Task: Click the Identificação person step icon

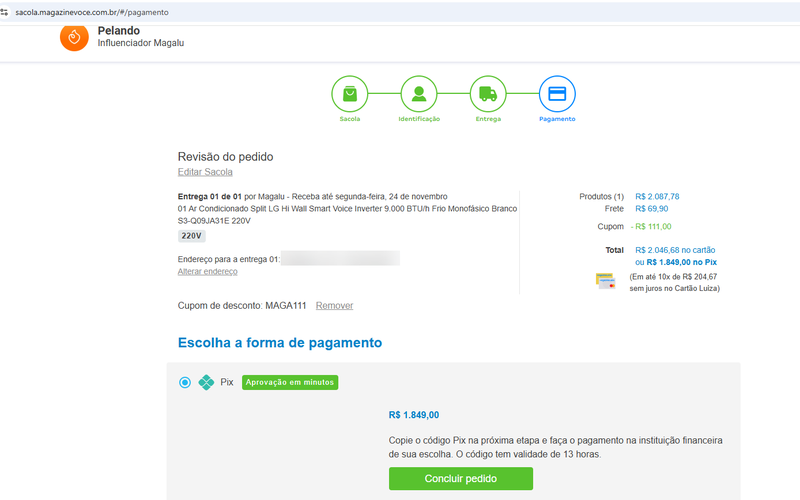Action: [x=419, y=94]
